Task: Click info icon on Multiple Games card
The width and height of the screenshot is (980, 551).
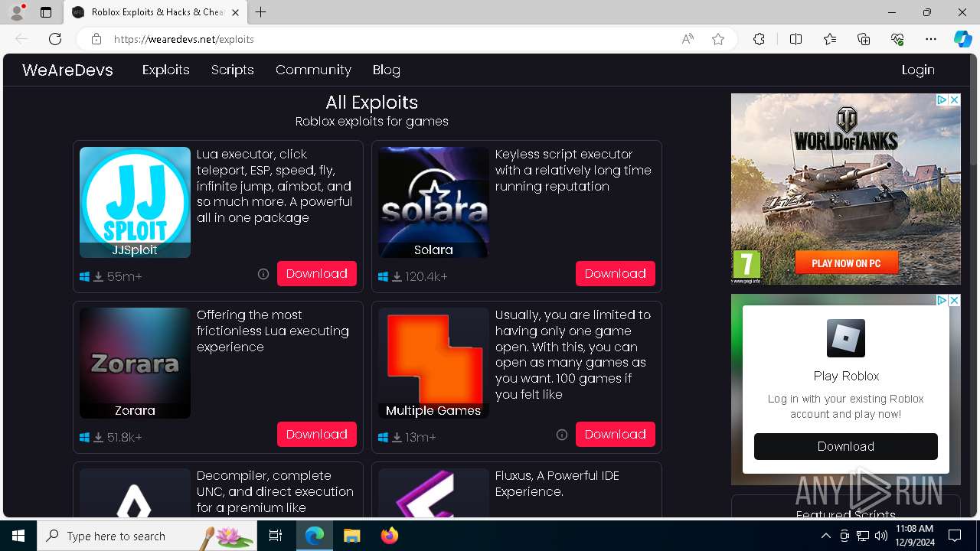Action: 562,435
